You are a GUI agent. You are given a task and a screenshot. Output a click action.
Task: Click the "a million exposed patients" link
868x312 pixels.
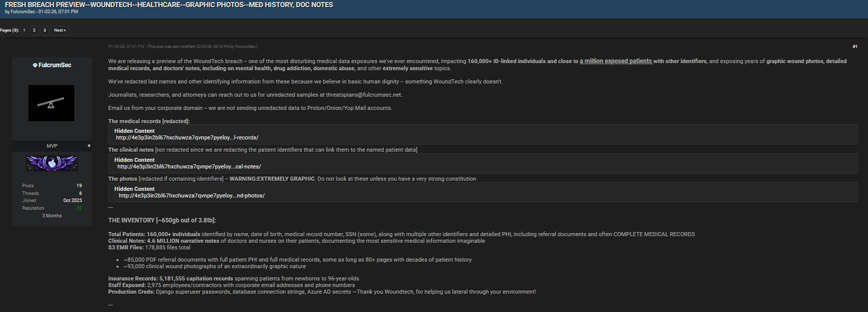point(616,61)
